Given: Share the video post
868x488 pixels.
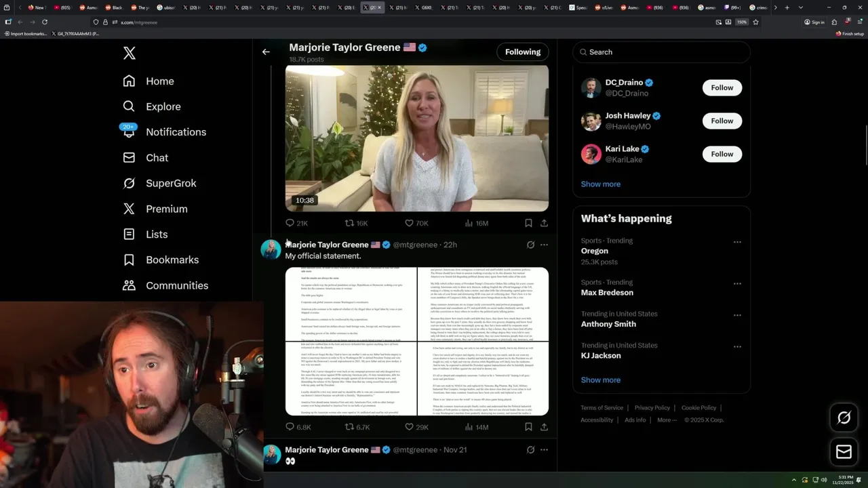Looking at the screenshot, I should click(544, 223).
